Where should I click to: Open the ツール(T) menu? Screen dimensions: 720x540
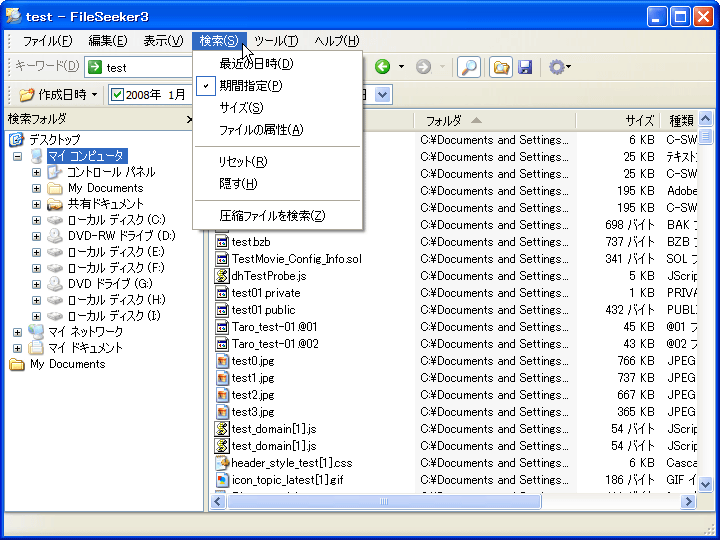[276, 41]
